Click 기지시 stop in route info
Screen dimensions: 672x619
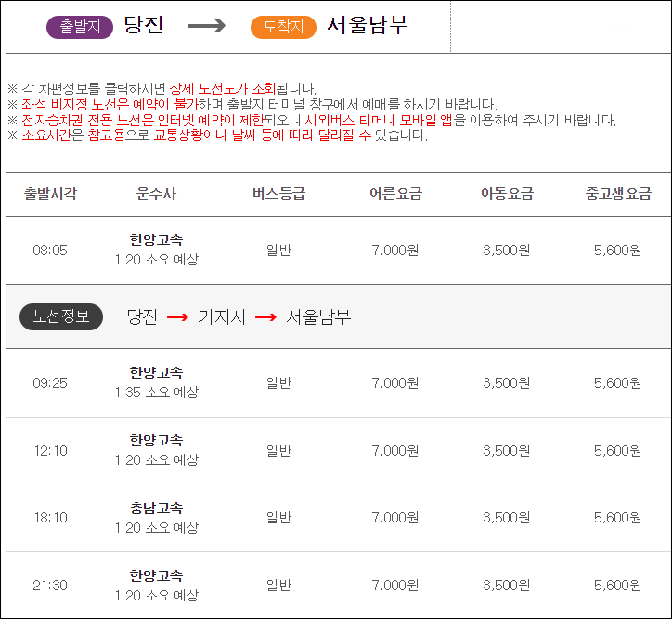222,317
